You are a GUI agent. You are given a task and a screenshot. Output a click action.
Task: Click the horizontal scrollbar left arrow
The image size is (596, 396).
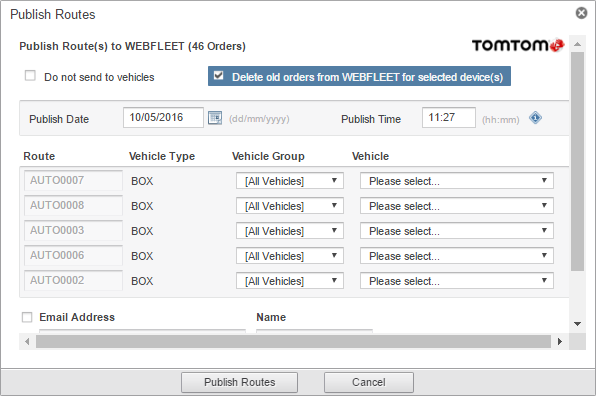pyautogui.click(x=27, y=341)
